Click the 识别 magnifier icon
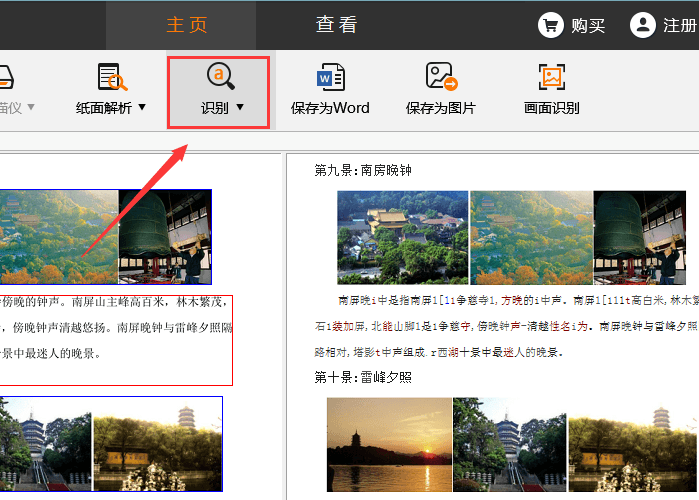 coord(220,76)
